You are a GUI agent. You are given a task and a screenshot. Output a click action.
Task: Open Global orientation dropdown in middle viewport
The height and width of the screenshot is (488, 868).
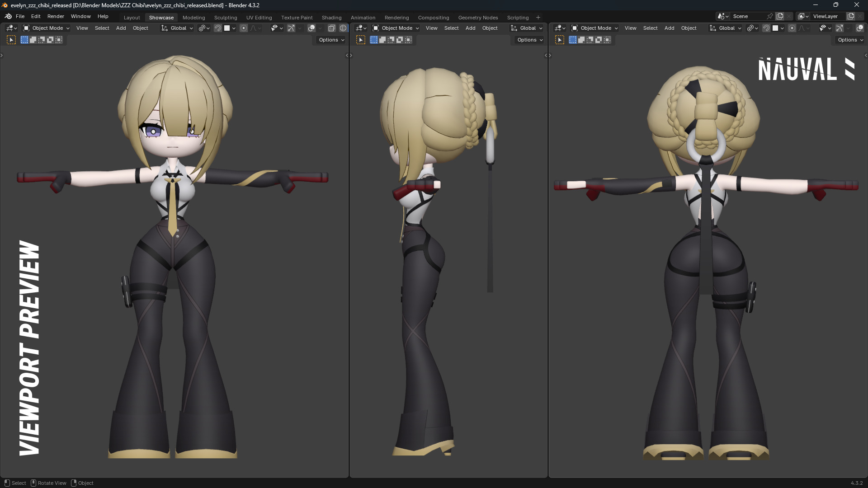[527, 28]
